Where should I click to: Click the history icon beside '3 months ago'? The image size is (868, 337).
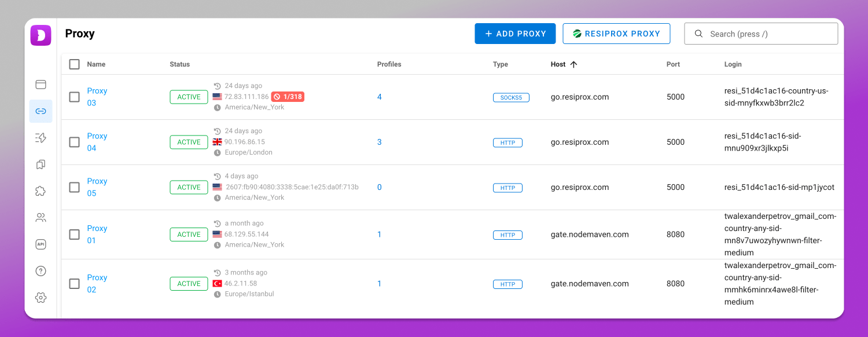coord(218,273)
